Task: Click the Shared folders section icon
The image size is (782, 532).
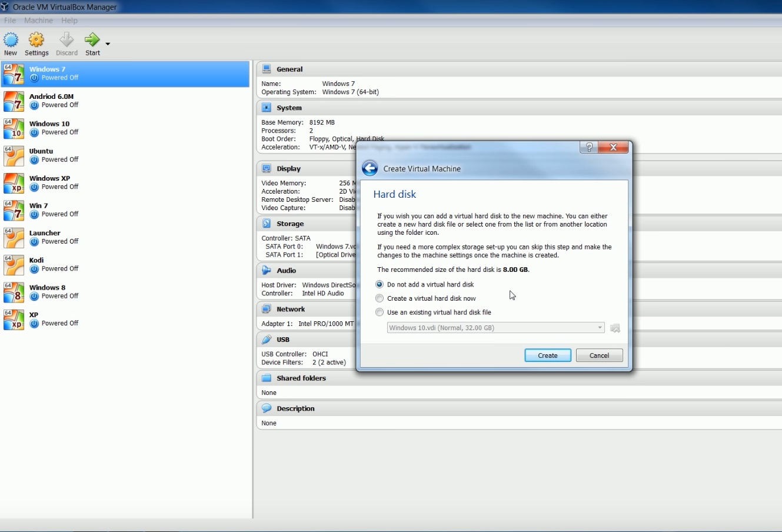Action: (x=267, y=378)
